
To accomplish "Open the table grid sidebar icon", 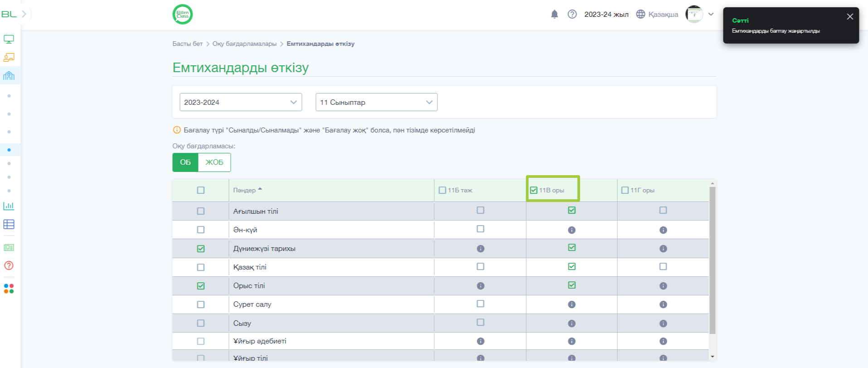I will (x=9, y=224).
